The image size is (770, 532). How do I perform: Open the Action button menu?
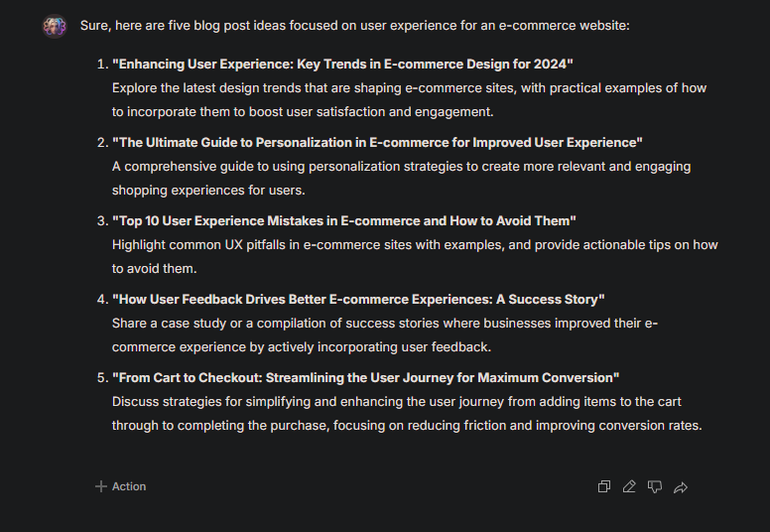[x=120, y=486]
